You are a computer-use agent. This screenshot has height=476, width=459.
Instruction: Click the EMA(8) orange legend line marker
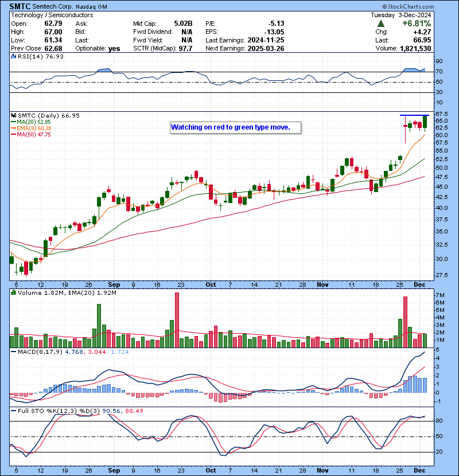(13, 128)
